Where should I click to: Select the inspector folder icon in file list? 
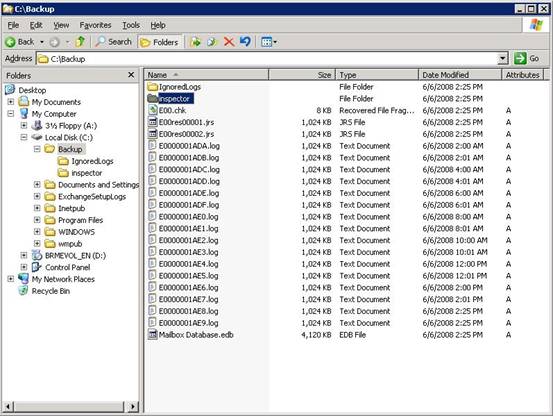(x=152, y=98)
